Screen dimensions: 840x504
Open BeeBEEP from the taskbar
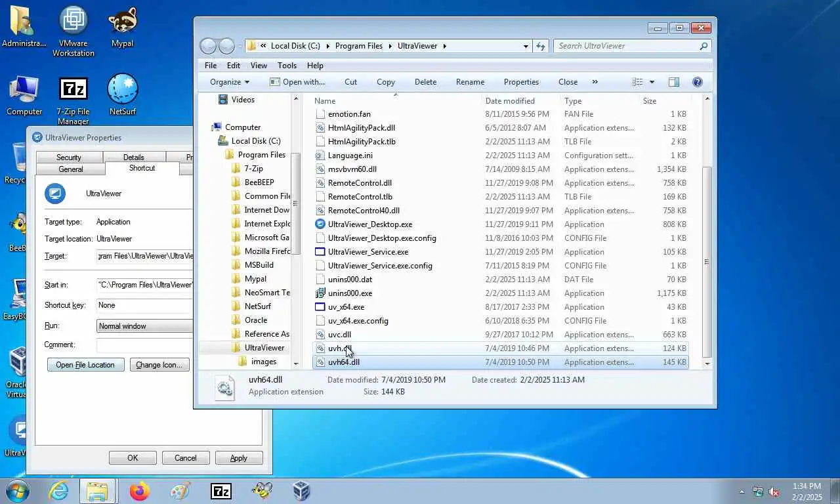(x=262, y=491)
